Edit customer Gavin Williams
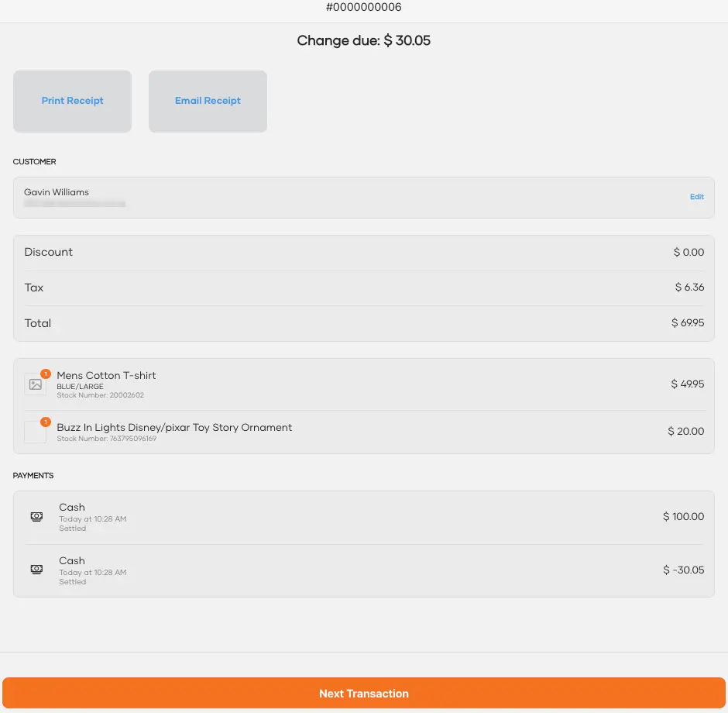Viewport: 728px width, 713px height. point(696,197)
